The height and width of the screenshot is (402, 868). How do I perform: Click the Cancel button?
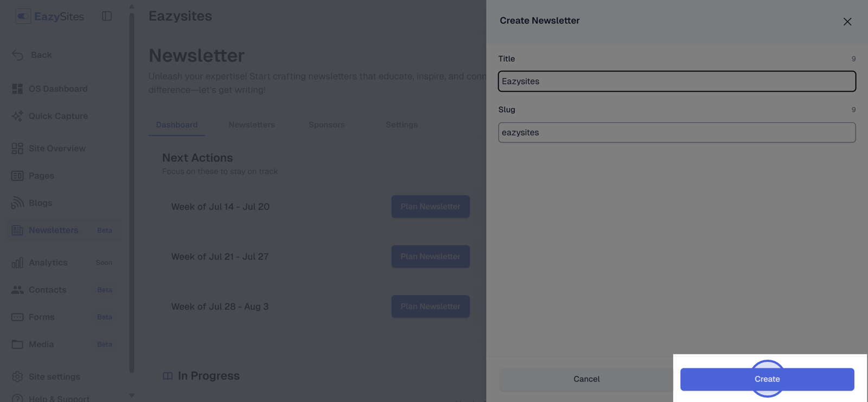[586, 379]
